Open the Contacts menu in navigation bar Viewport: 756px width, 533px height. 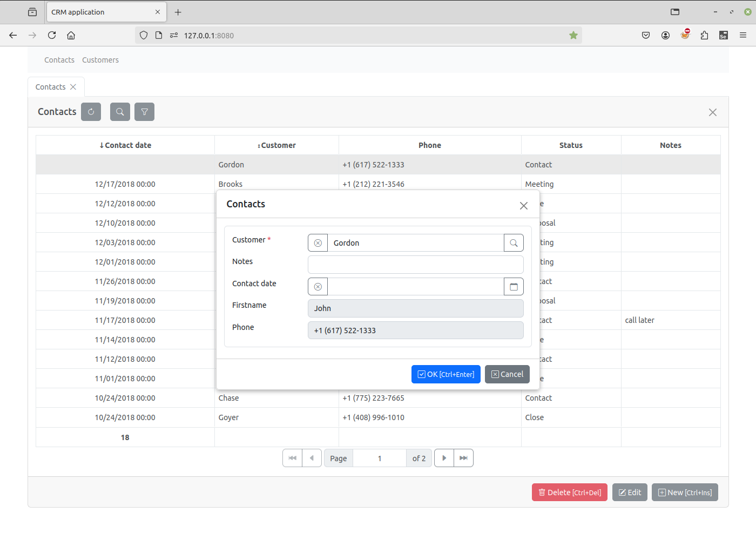pyautogui.click(x=59, y=60)
